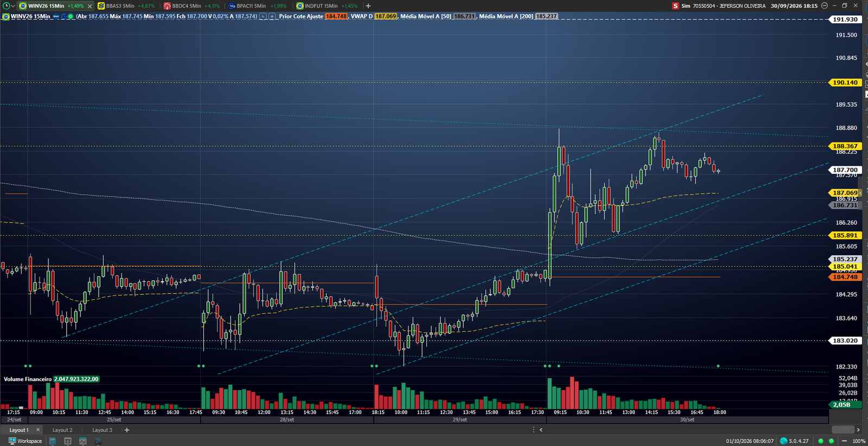Close the Layout 1 tab
868x446 pixels.
[x=38, y=430]
